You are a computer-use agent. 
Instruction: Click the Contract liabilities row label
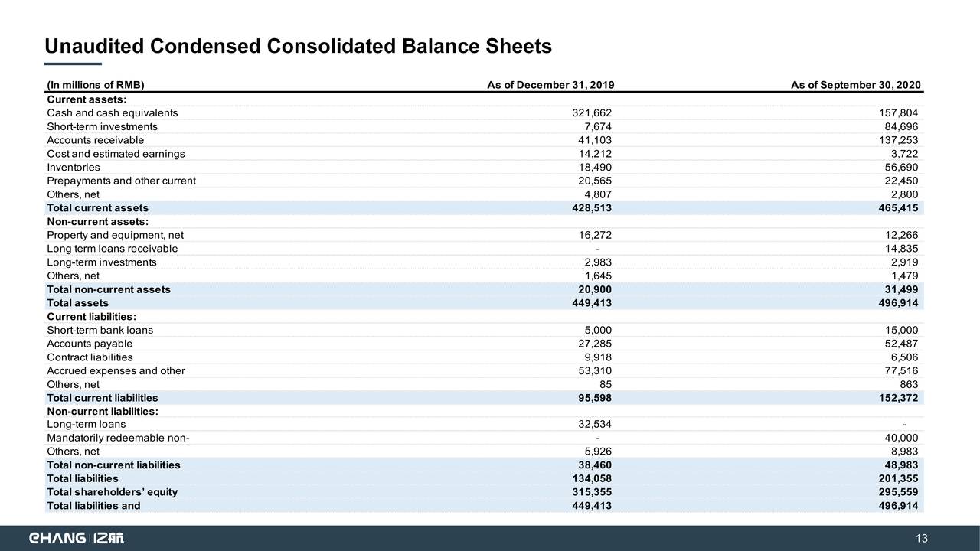90,357
